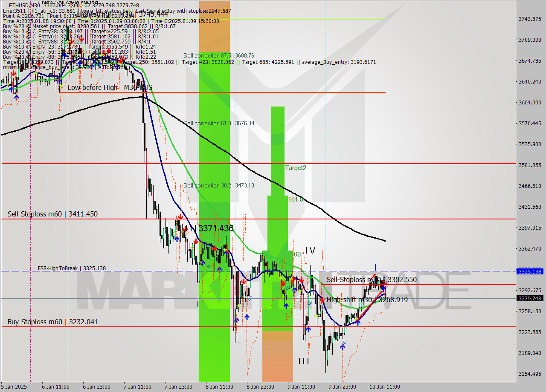This screenshot has width=546, height=392.
Task: Click the '10 Jan 11:00' time axis label
Action: coord(385,387)
